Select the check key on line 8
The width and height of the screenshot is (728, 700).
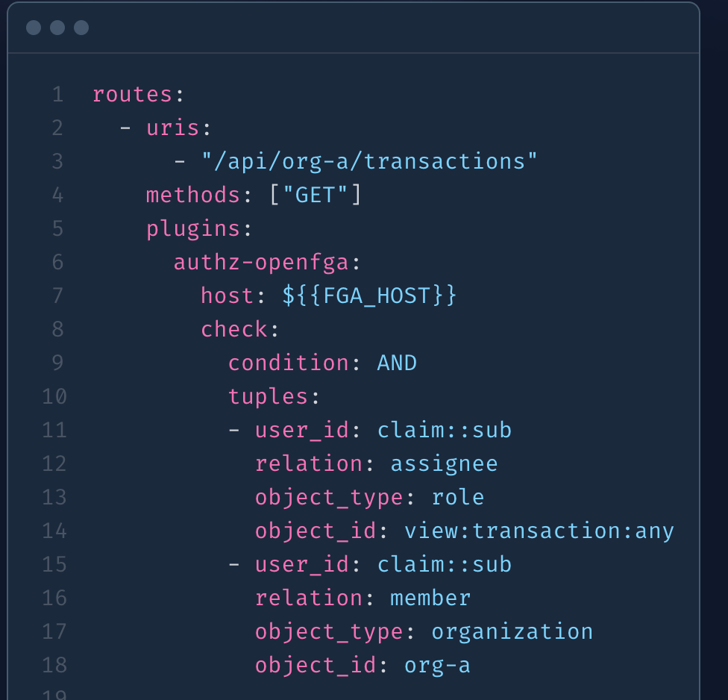[x=234, y=329]
